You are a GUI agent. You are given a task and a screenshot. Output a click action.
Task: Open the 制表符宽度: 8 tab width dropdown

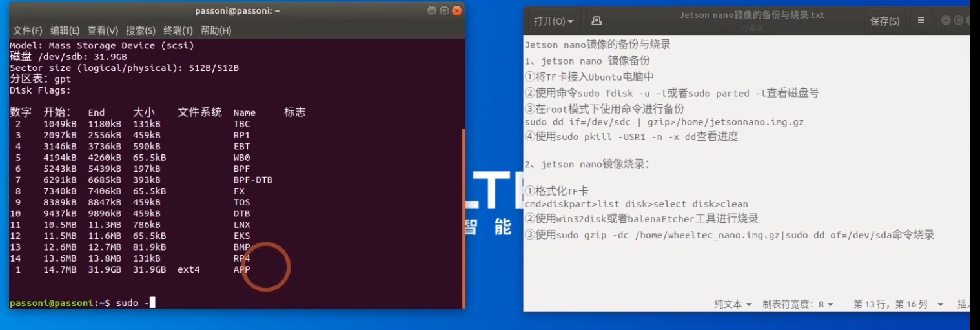(798, 304)
